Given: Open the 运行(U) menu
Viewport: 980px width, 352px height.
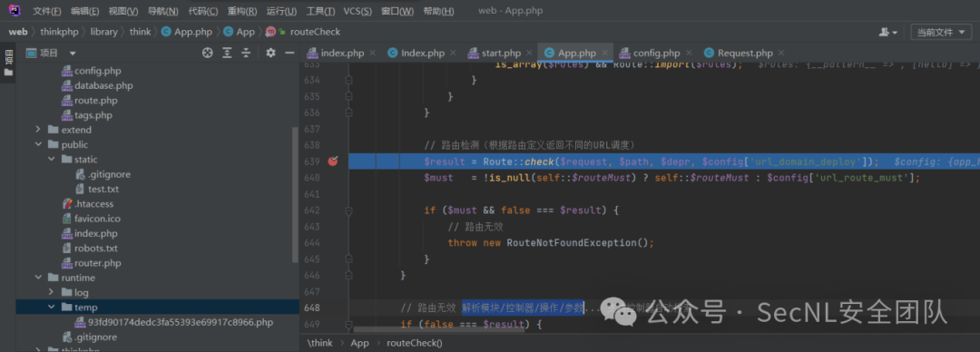Looking at the screenshot, I should click(x=281, y=11).
